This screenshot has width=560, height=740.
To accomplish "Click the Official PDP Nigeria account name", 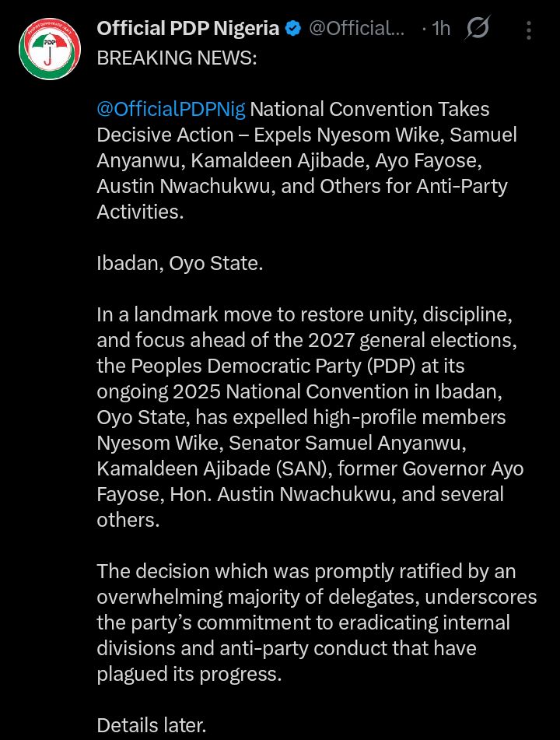I will 187,30.
